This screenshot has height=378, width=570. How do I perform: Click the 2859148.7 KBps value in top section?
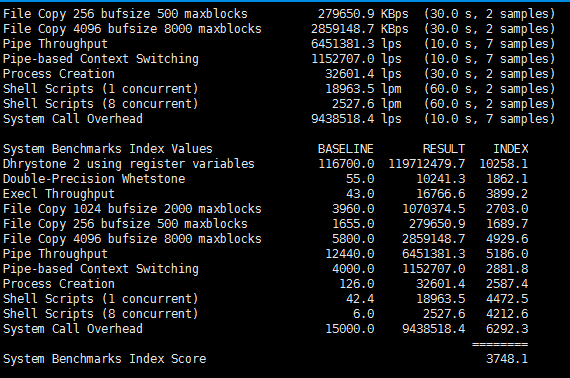[x=360, y=29]
